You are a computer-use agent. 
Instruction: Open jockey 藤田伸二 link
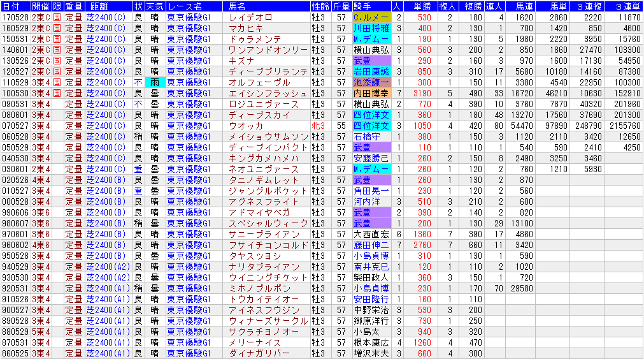pos(371,245)
